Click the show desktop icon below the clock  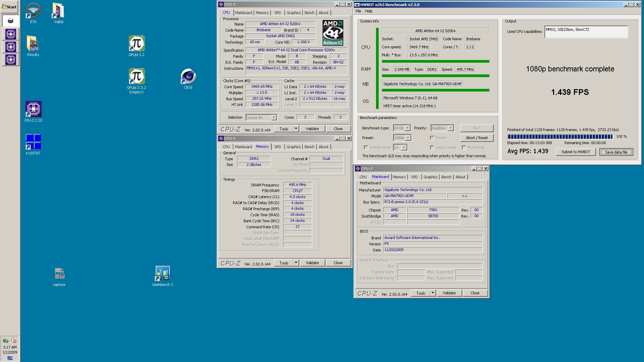tap(10, 358)
